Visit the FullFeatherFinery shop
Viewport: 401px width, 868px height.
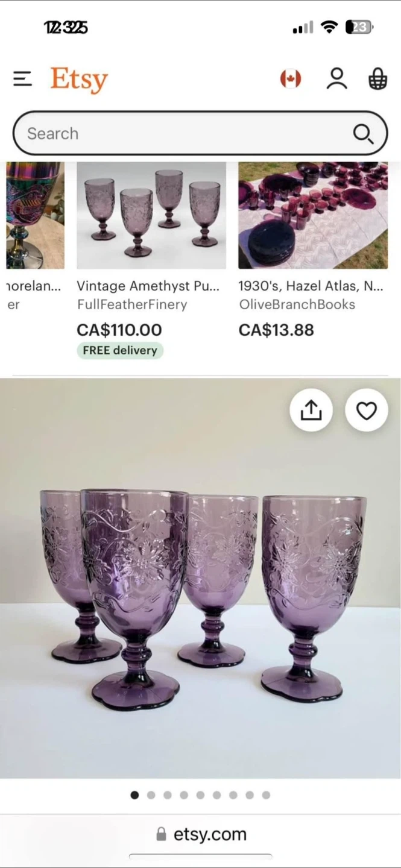[x=132, y=304]
